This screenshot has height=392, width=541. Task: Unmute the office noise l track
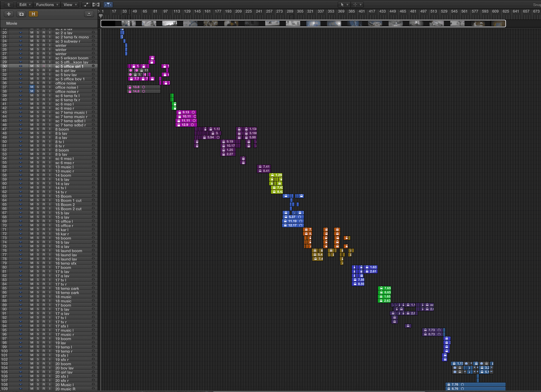click(x=32, y=87)
